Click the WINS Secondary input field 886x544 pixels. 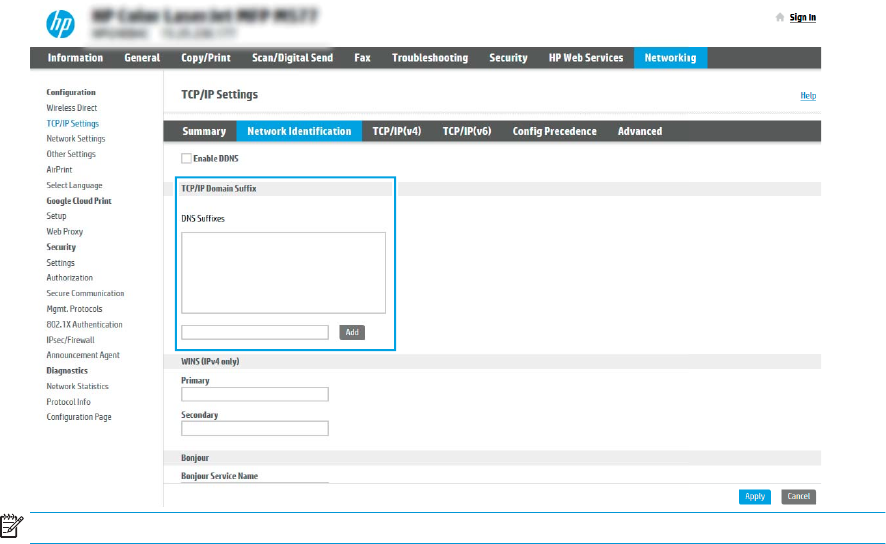(255, 428)
